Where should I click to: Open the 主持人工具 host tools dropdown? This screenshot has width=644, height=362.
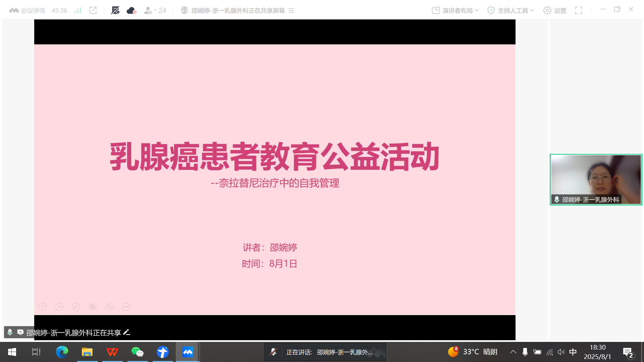click(x=510, y=10)
